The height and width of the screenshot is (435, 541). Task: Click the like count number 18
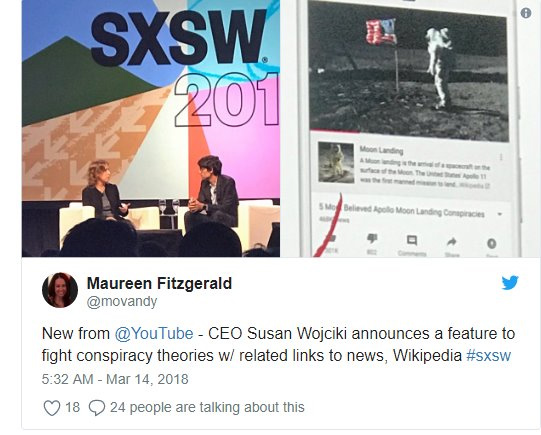click(72, 407)
